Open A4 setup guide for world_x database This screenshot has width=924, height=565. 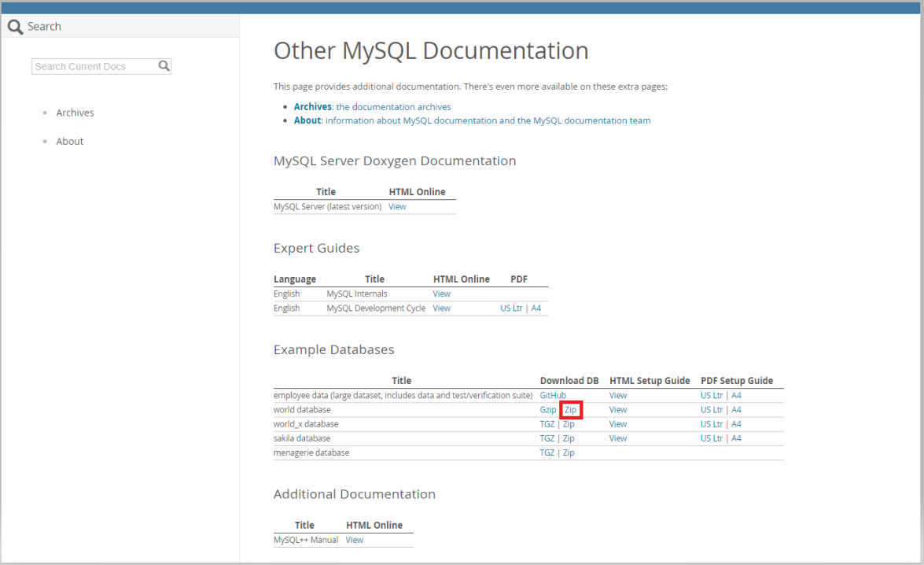point(736,424)
